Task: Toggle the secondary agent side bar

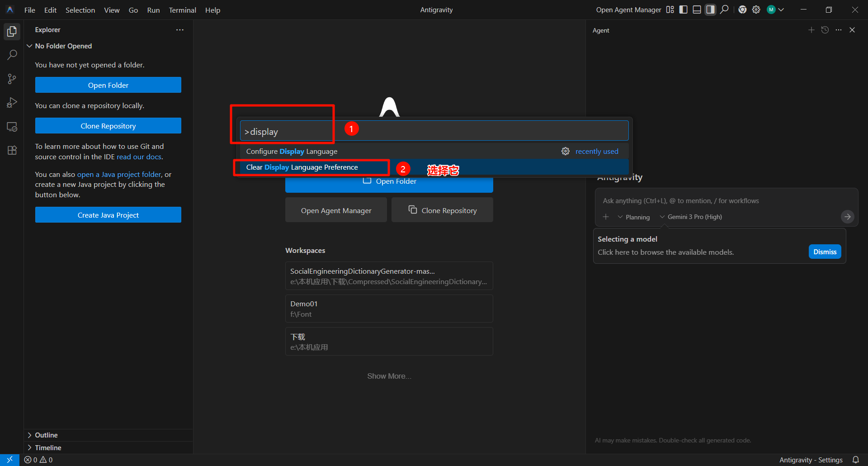Action: point(711,10)
